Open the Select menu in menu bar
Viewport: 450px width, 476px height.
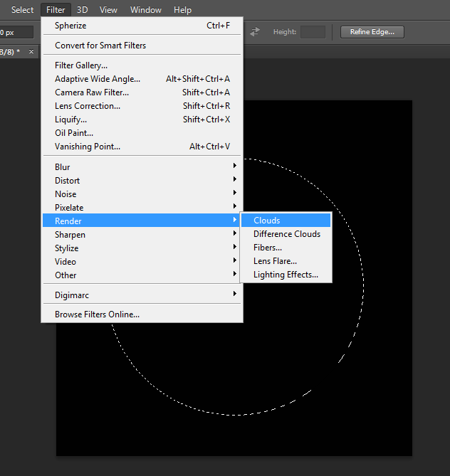coord(22,10)
